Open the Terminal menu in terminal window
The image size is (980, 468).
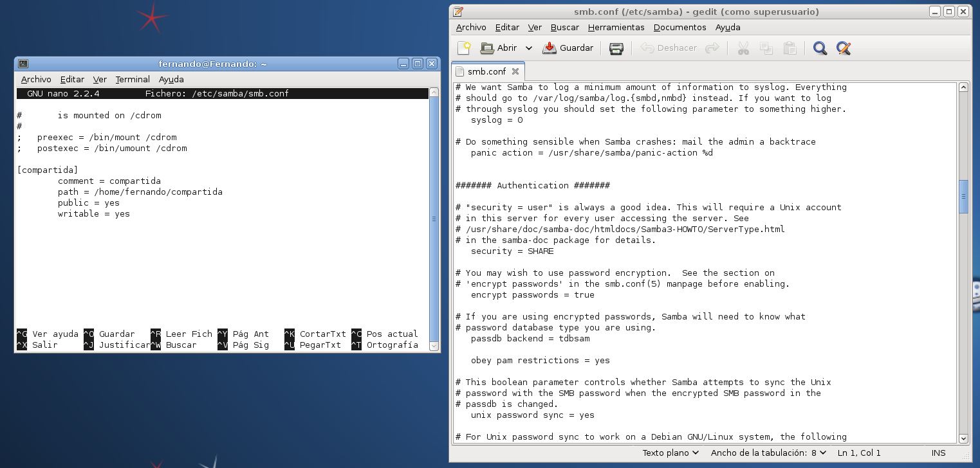point(133,80)
